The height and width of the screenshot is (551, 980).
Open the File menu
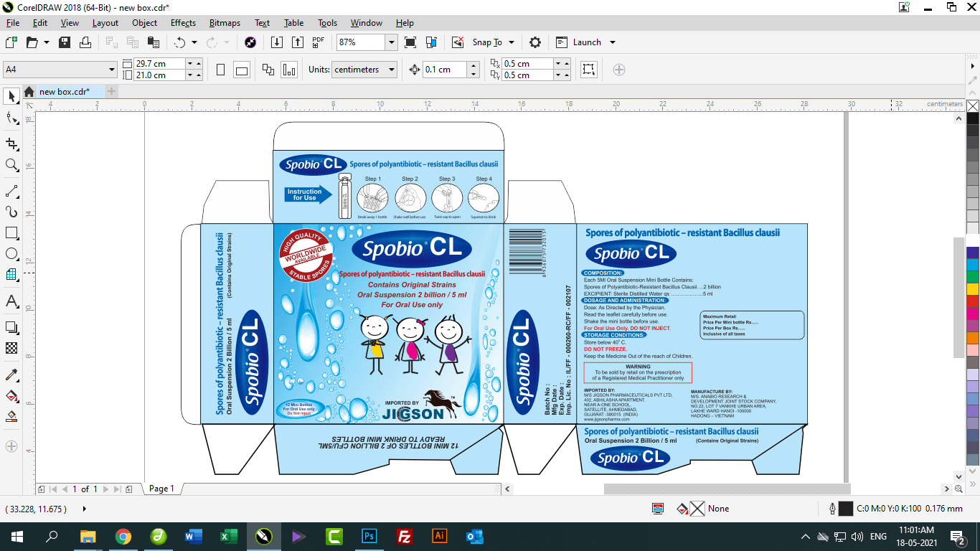pos(13,23)
